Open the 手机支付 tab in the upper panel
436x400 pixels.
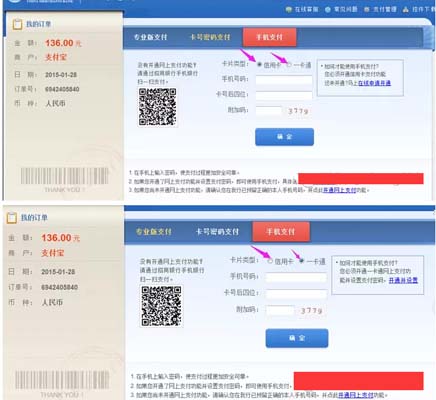269,37
